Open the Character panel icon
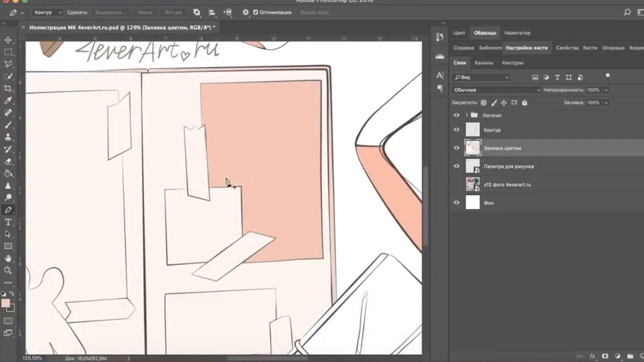Image resolution: width=644 pixels, height=362 pixels. click(440, 75)
